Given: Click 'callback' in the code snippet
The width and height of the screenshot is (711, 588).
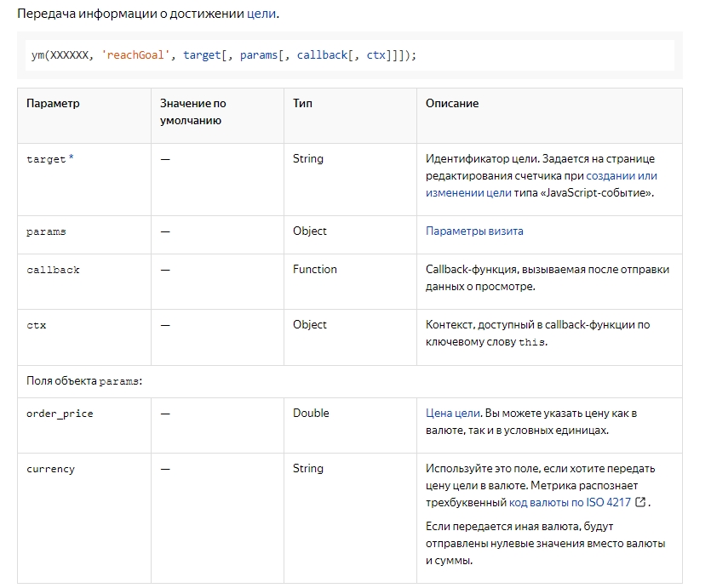Looking at the screenshot, I should (322, 55).
